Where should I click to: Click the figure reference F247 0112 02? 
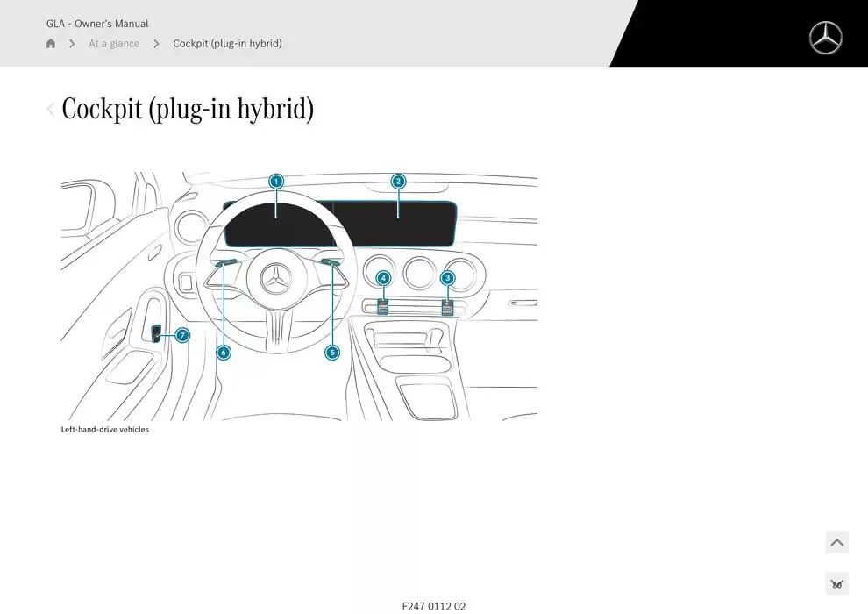433,605
